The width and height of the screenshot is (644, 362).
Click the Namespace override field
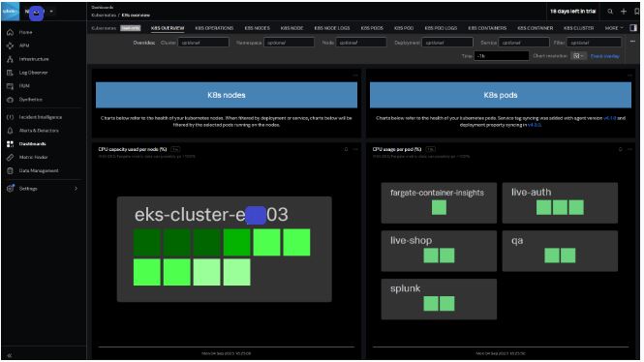289,43
